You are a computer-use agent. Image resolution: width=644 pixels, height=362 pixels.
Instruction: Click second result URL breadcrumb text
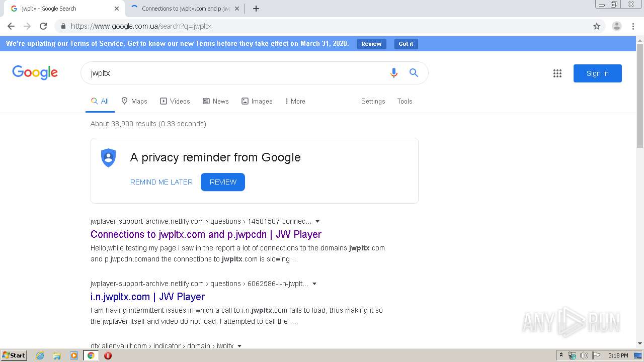(x=200, y=284)
